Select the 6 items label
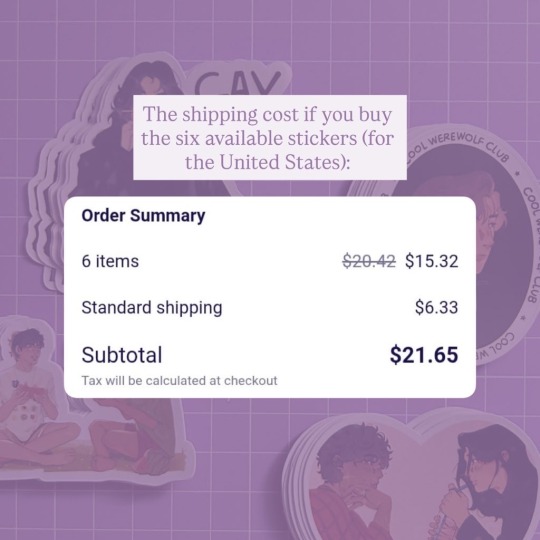The height and width of the screenshot is (540, 540). [x=110, y=261]
